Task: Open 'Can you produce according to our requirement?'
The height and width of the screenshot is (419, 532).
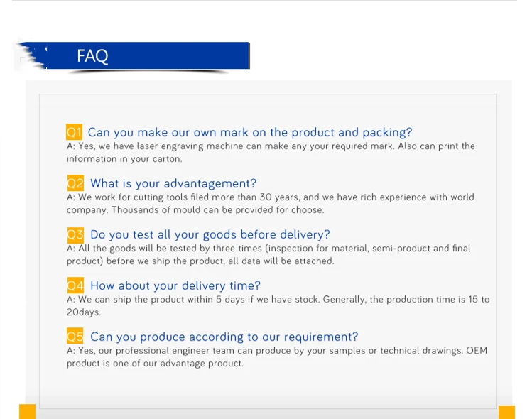Action: point(224,337)
